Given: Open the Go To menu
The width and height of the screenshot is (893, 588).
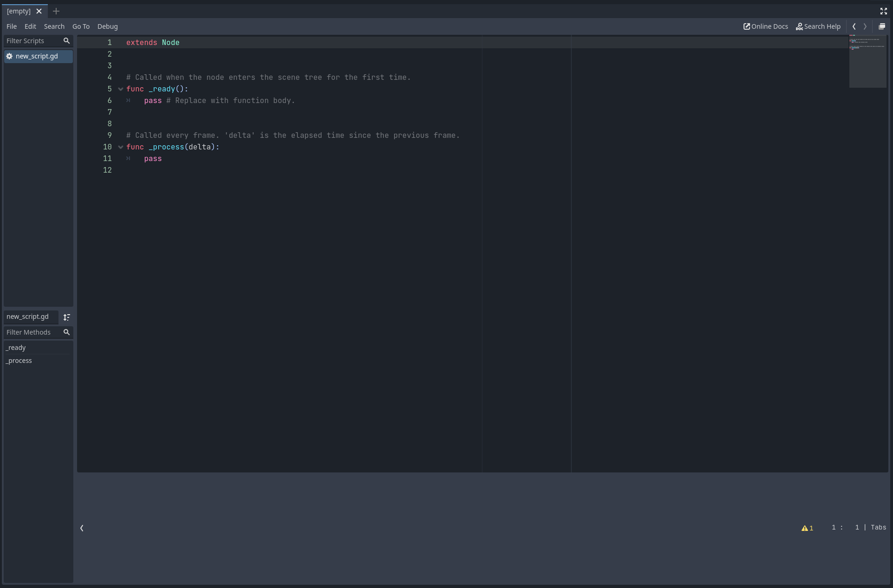Looking at the screenshot, I should point(81,26).
